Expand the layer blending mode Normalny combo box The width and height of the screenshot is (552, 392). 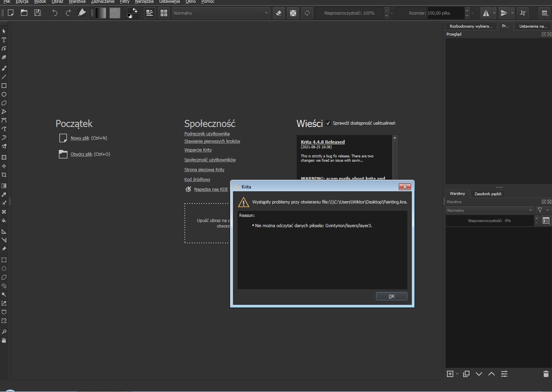tap(490, 210)
